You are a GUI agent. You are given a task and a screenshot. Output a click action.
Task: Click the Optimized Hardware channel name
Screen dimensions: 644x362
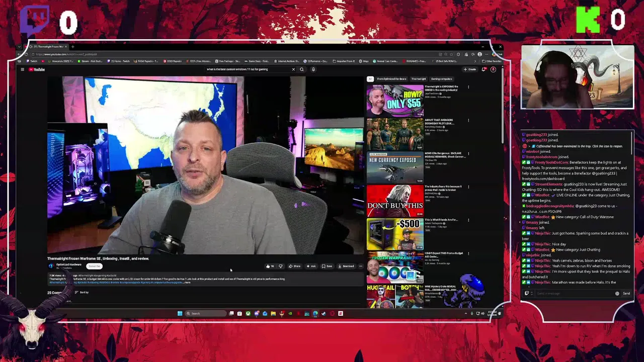[x=68, y=264]
